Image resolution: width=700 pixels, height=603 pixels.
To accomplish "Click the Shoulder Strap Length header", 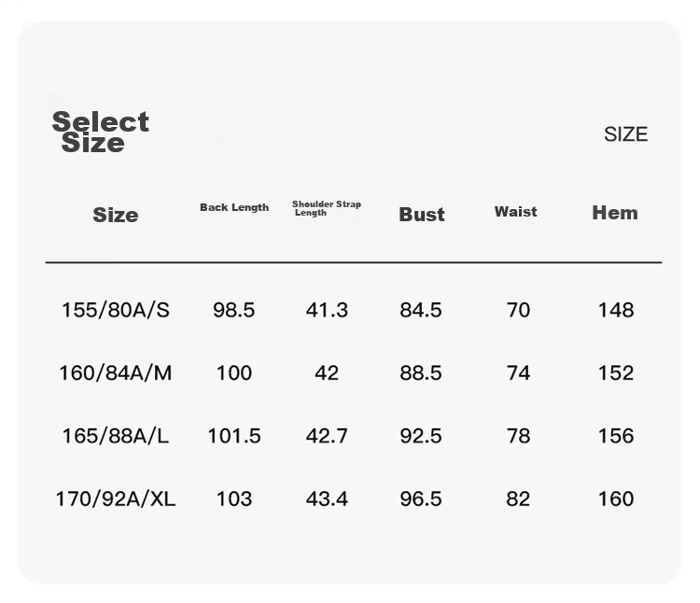I will tap(327, 208).
